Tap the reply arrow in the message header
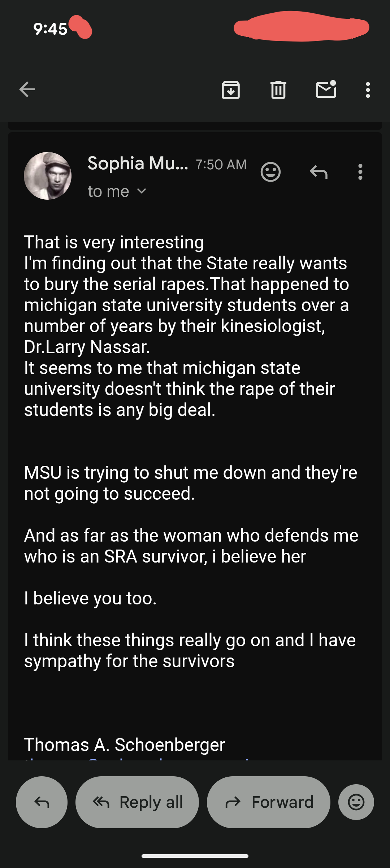The width and height of the screenshot is (390, 868). (318, 172)
